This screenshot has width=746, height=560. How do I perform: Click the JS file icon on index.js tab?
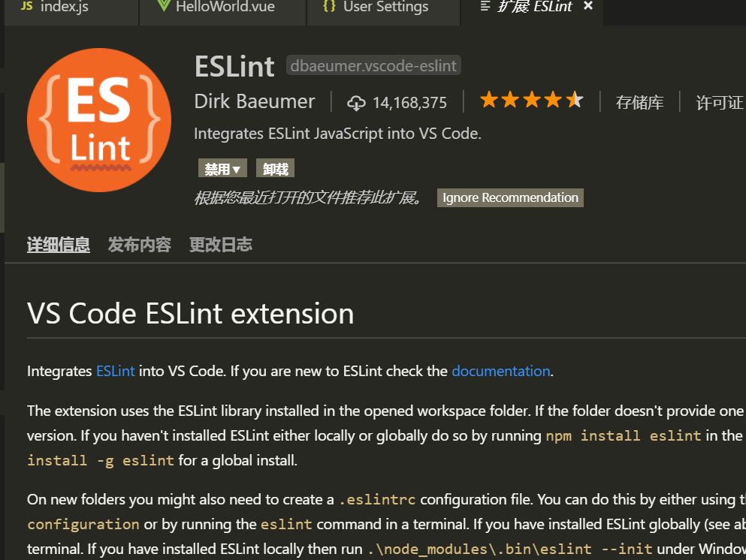pos(27,6)
